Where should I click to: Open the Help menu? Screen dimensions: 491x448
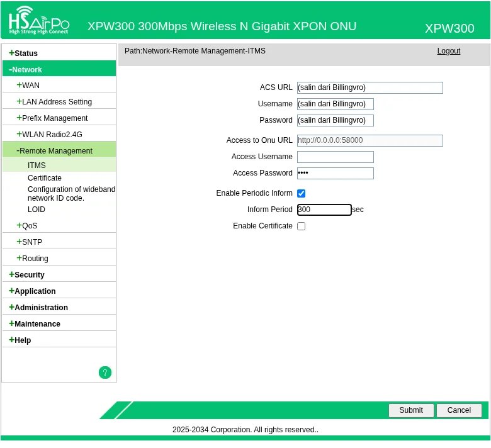click(x=59, y=340)
